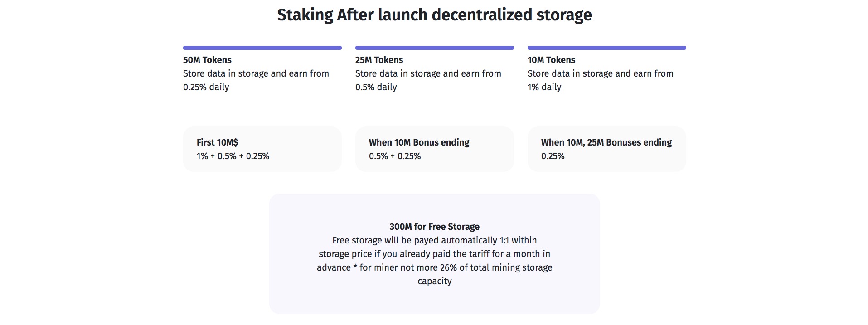
Task: Click the '0.5% + 0.25%' rate text
Action: click(x=395, y=156)
